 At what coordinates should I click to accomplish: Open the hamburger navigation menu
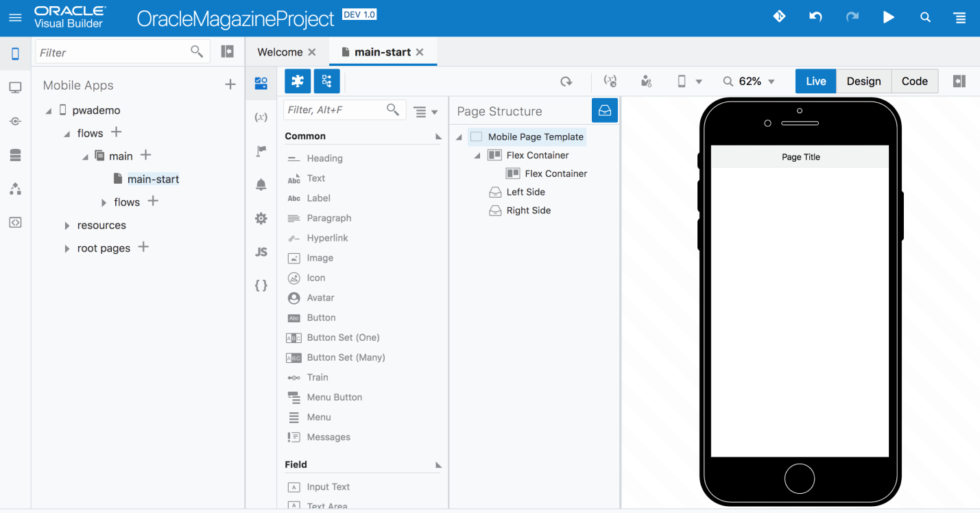[15, 18]
